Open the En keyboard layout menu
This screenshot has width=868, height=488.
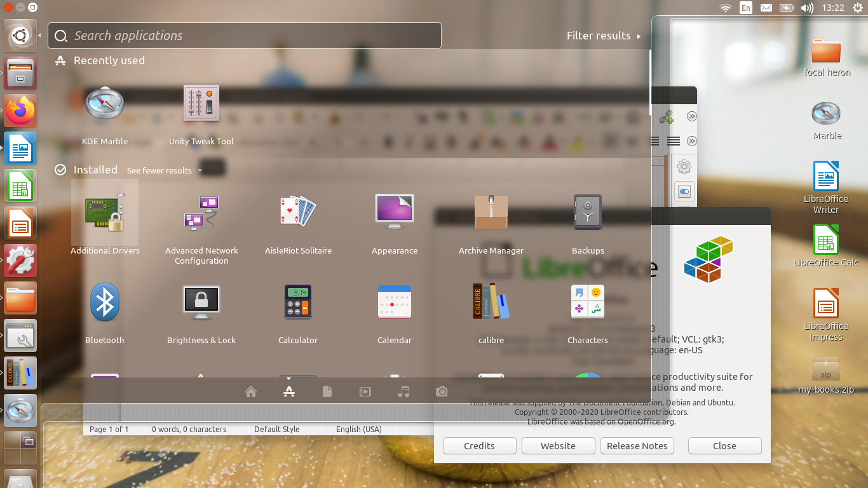745,8
